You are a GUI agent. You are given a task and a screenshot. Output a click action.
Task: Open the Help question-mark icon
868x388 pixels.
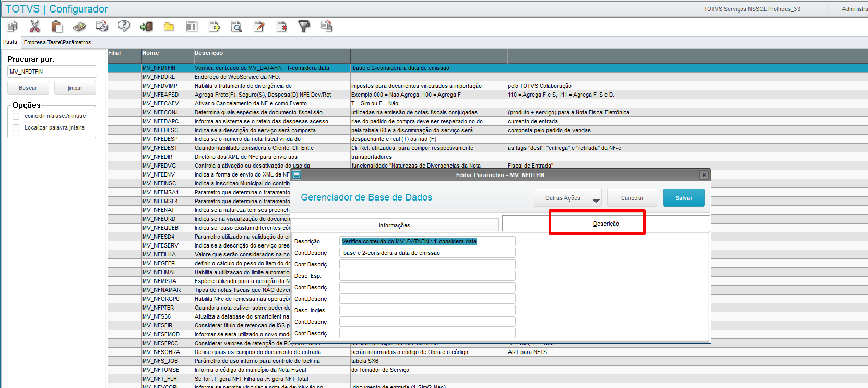pos(124,26)
